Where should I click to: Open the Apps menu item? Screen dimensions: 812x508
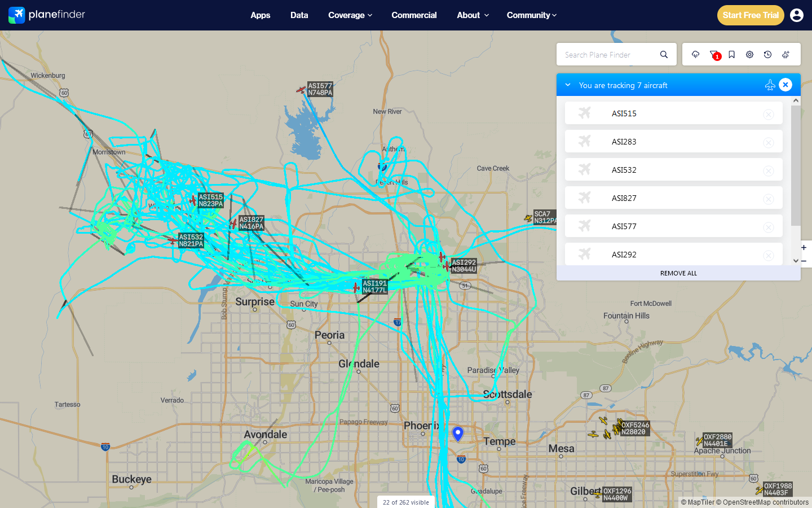pos(261,15)
